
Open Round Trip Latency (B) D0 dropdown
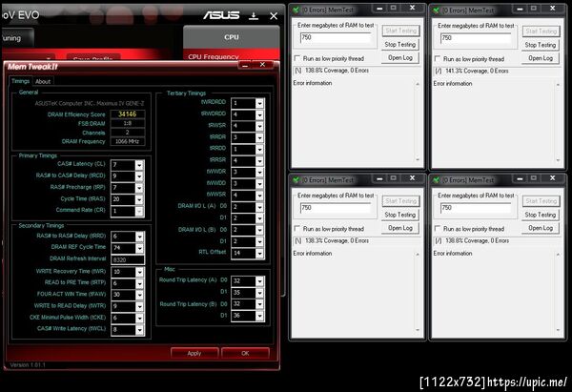click(x=259, y=304)
